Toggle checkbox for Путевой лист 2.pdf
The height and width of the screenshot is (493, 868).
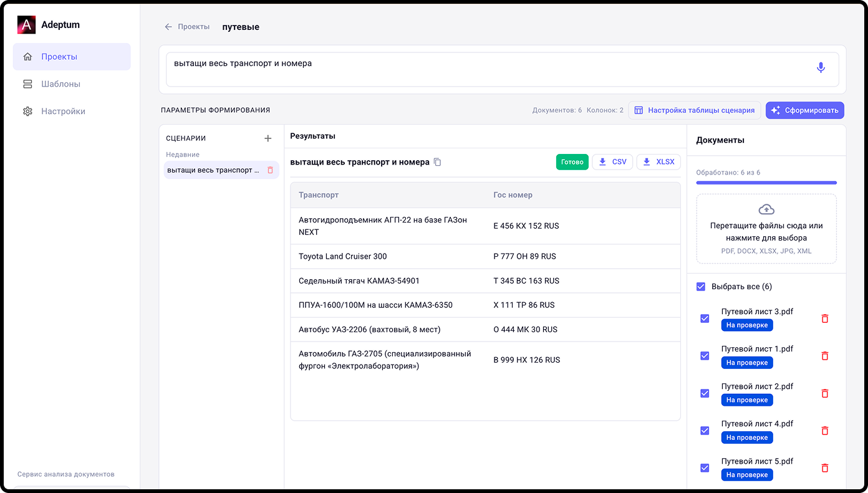point(705,393)
